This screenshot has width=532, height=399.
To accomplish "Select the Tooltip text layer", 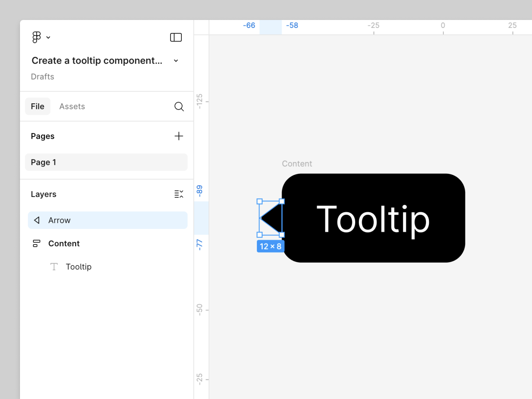I will tap(79, 267).
